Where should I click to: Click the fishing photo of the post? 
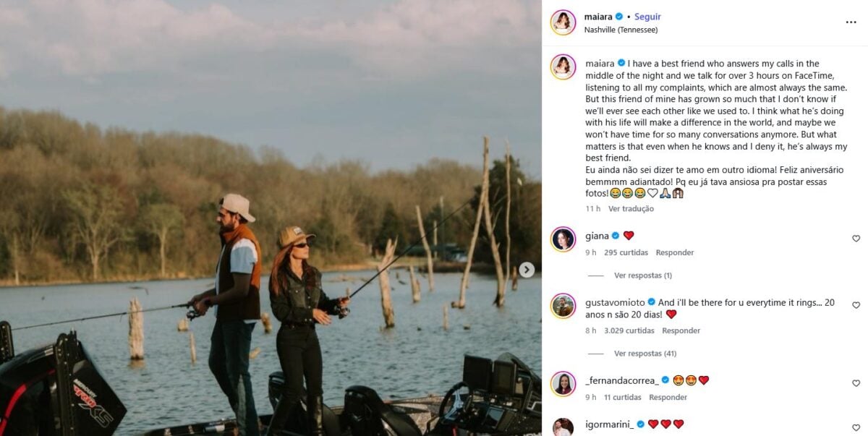[271, 218]
